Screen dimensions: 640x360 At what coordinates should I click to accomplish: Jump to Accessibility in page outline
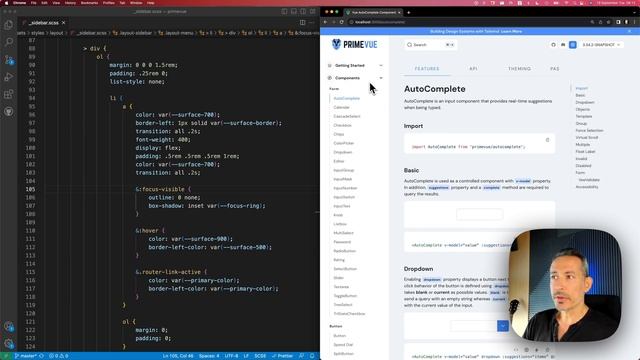pyautogui.click(x=587, y=187)
